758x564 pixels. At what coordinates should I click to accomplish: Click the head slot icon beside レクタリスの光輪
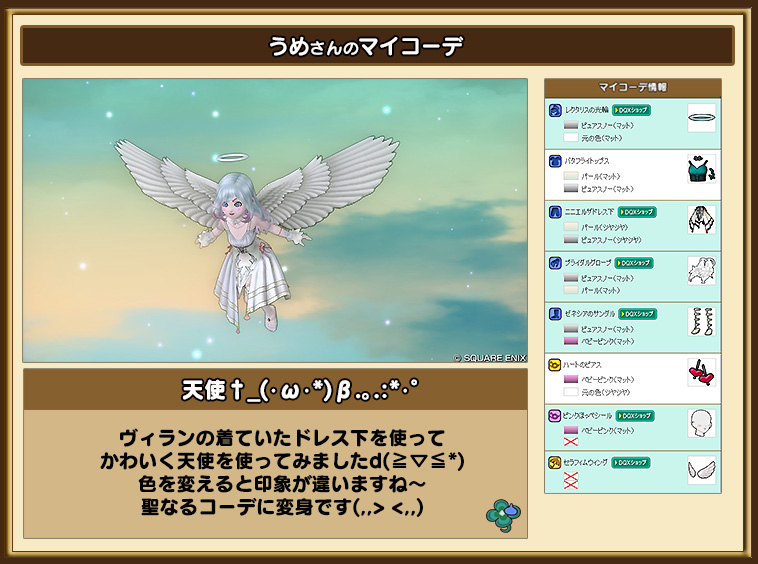(555, 110)
